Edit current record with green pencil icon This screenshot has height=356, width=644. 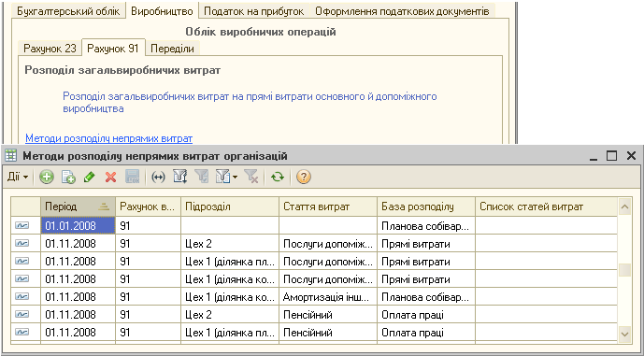(89, 178)
